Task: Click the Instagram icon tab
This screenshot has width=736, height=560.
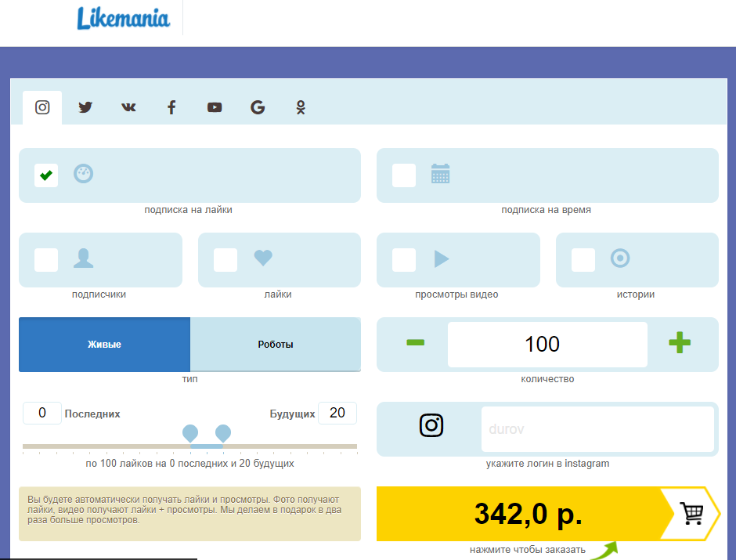Action: [42, 107]
